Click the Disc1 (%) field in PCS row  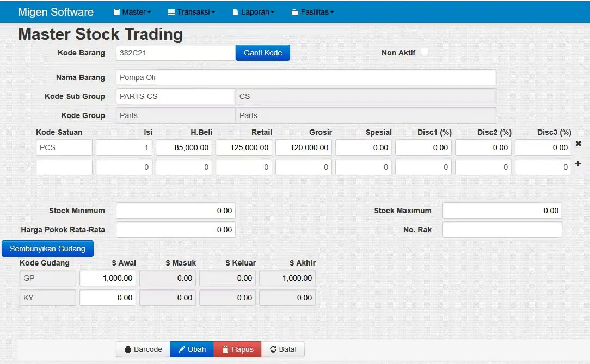click(423, 147)
